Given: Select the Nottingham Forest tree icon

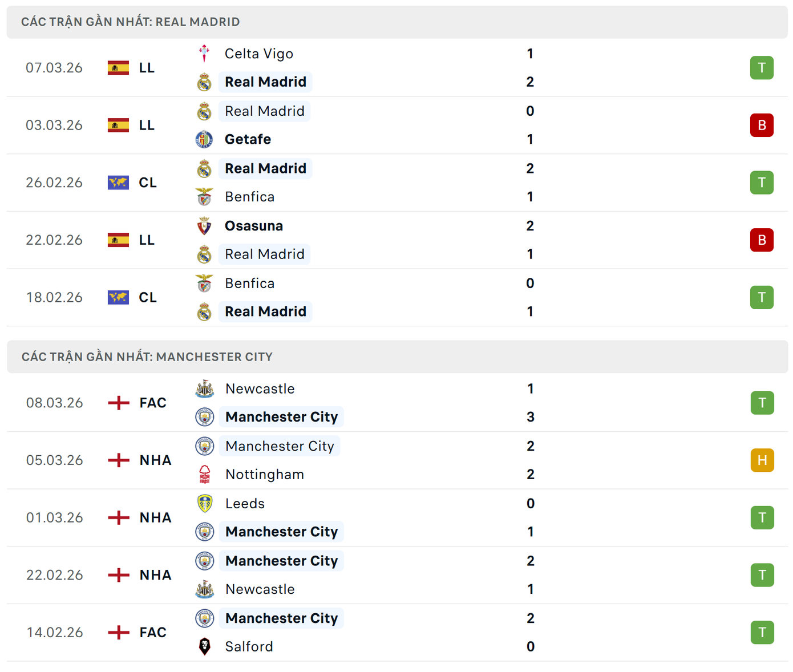Looking at the screenshot, I should click(204, 474).
